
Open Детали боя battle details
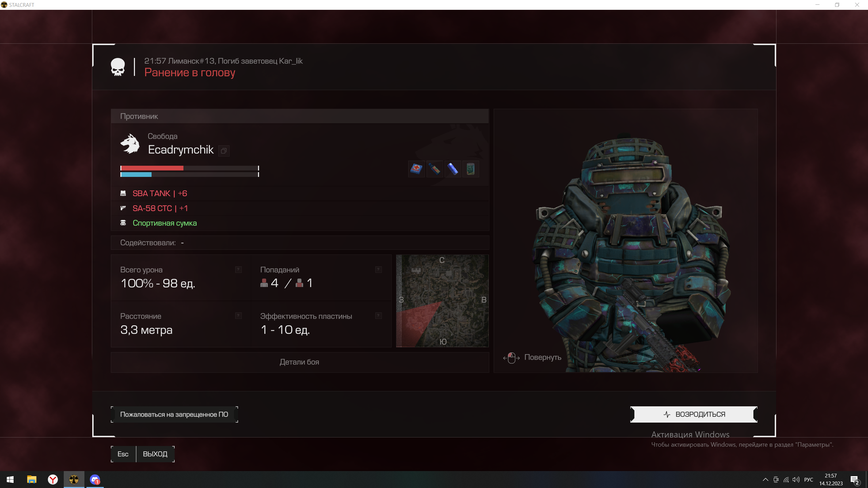coord(300,362)
